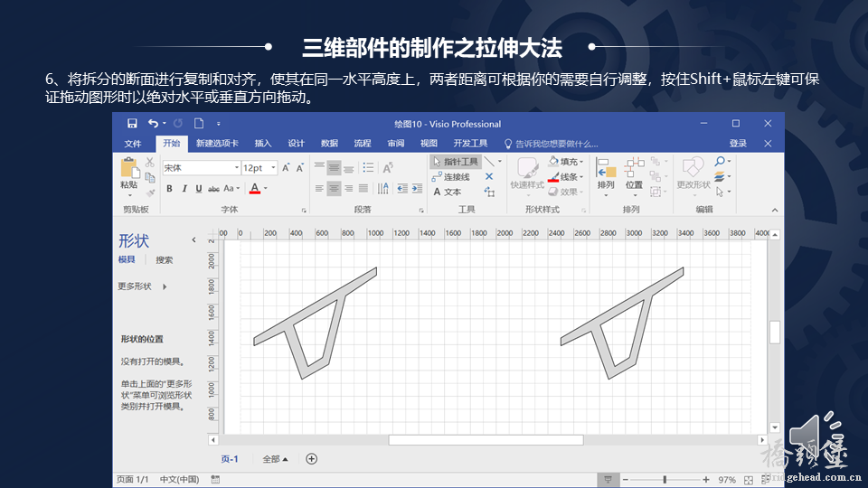Image resolution: width=868 pixels, height=488 pixels.
Task: Click the Increase indent icon
Action: [x=416, y=189]
